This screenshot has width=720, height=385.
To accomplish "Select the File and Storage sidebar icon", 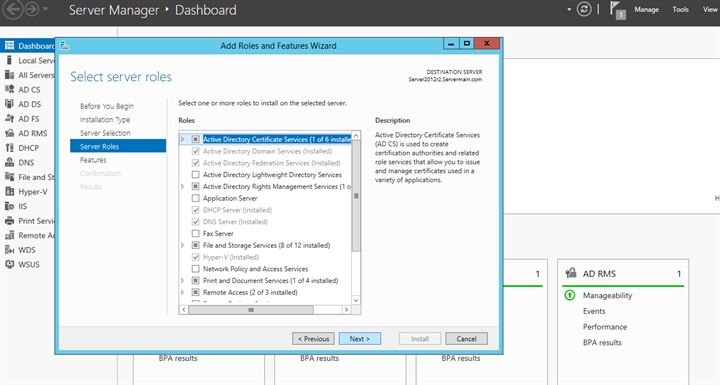I will tap(9, 177).
